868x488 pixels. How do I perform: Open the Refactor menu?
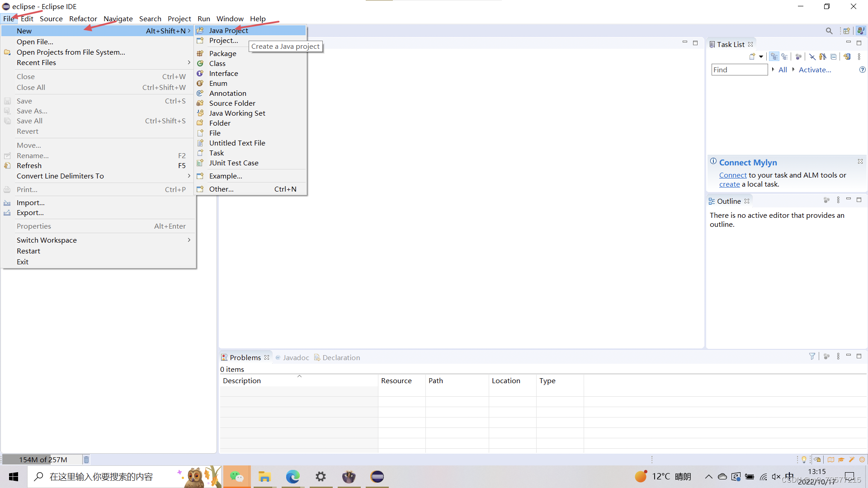pos(83,19)
